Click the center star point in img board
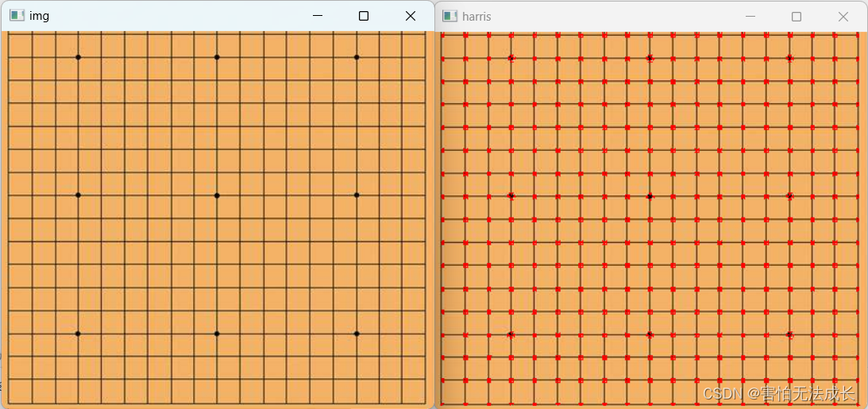The image size is (868, 409). click(217, 195)
